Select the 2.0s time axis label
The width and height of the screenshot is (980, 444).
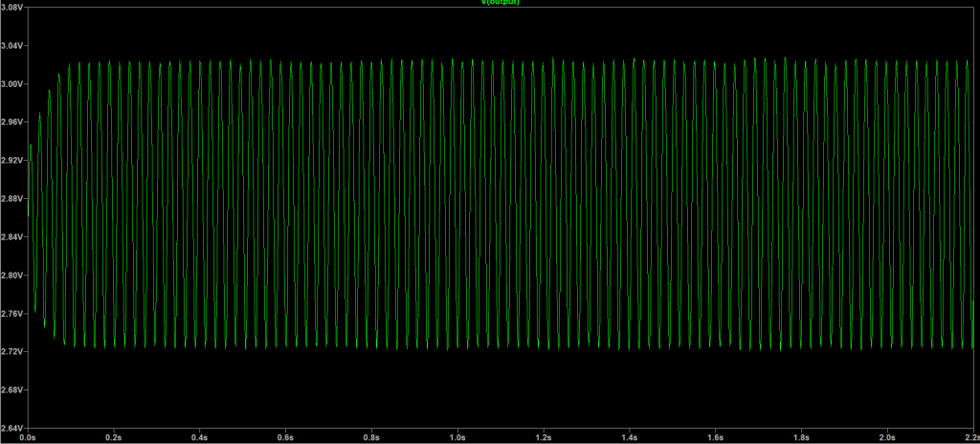(888, 437)
